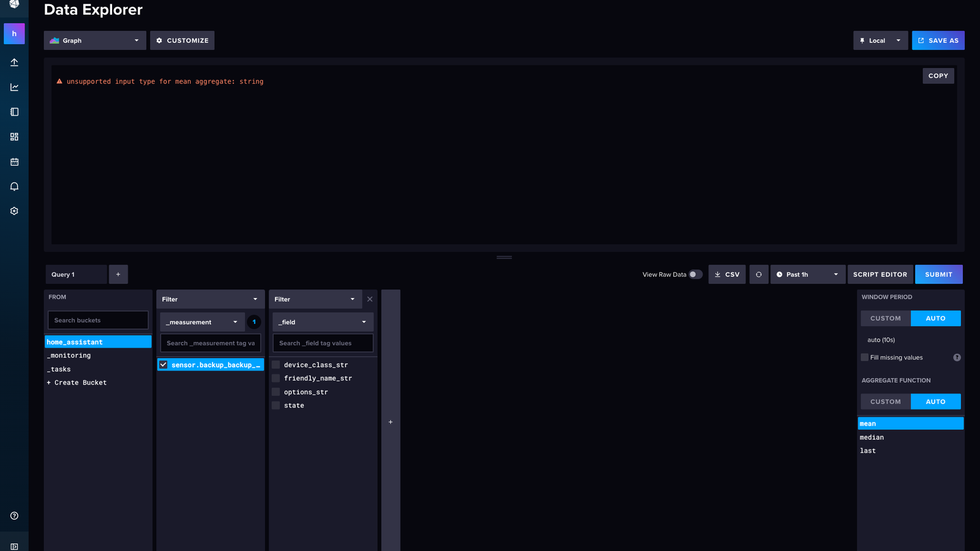Switch Aggregate Function to Custom
The image size is (980, 551).
[x=886, y=402]
